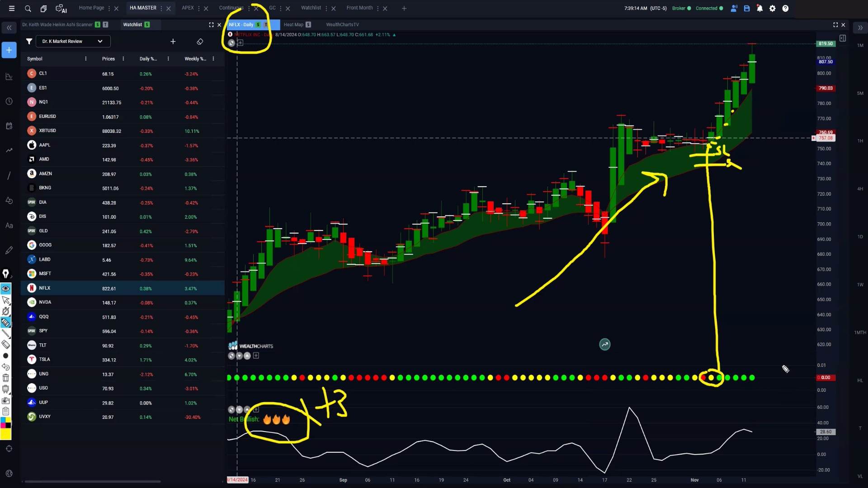The image size is (868, 488).
Task: Open Weekly % column options menu
Action: point(213,59)
